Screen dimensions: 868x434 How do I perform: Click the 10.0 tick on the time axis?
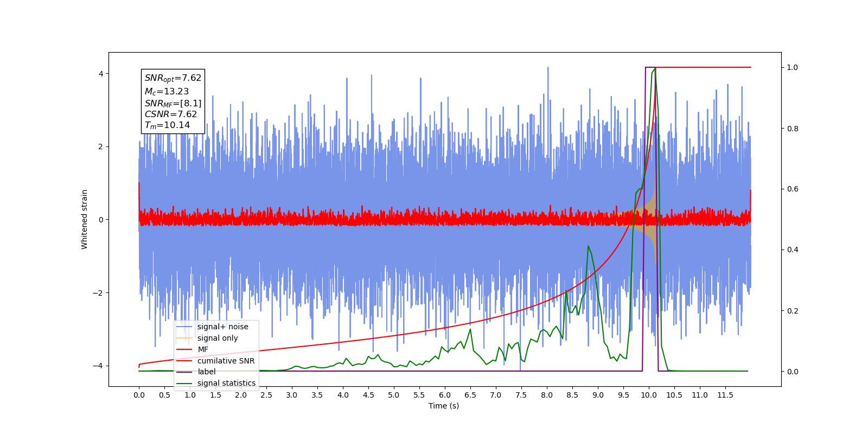[649, 395]
